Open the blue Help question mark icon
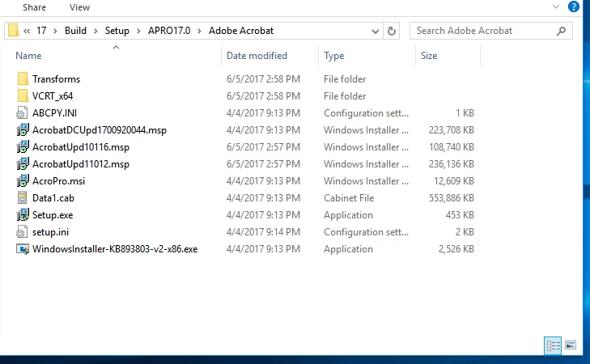 (574, 6)
